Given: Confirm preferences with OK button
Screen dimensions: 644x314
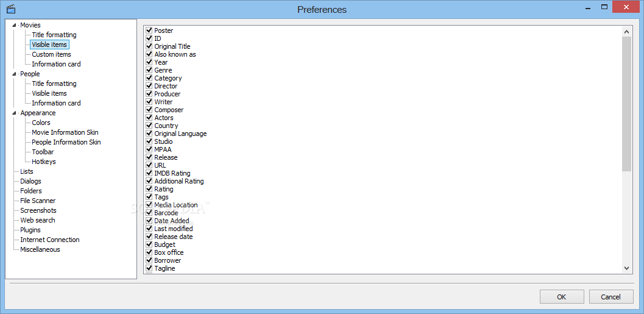Looking at the screenshot, I should (562, 297).
